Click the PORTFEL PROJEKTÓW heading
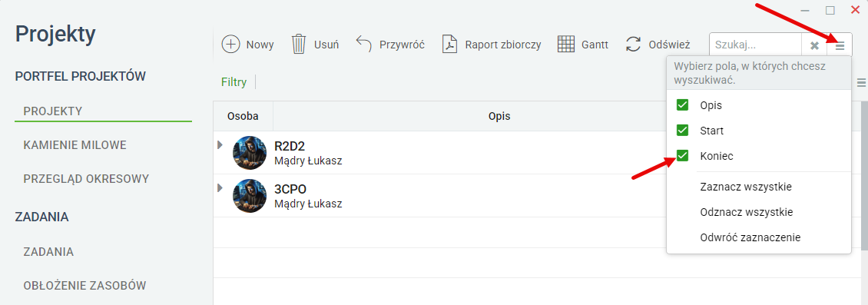 point(80,76)
